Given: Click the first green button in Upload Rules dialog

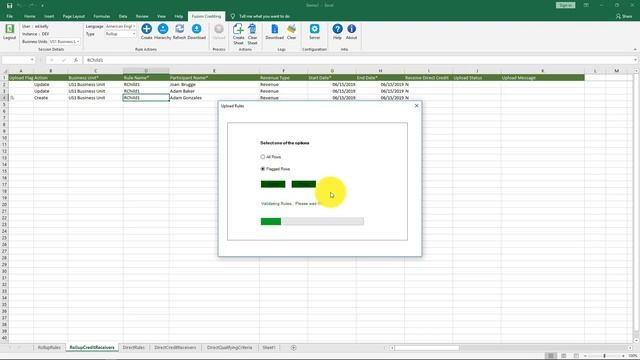Looking at the screenshot, I should pos(273,184).
